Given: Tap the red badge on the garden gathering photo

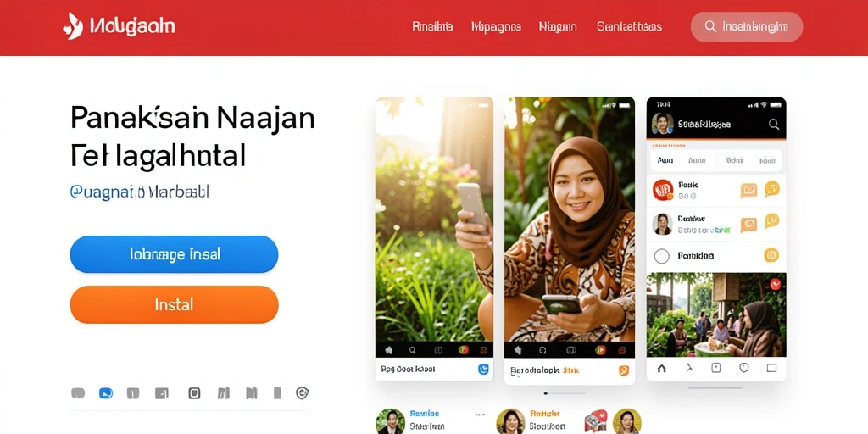Looking at the screenshot, I should [775, 284].
